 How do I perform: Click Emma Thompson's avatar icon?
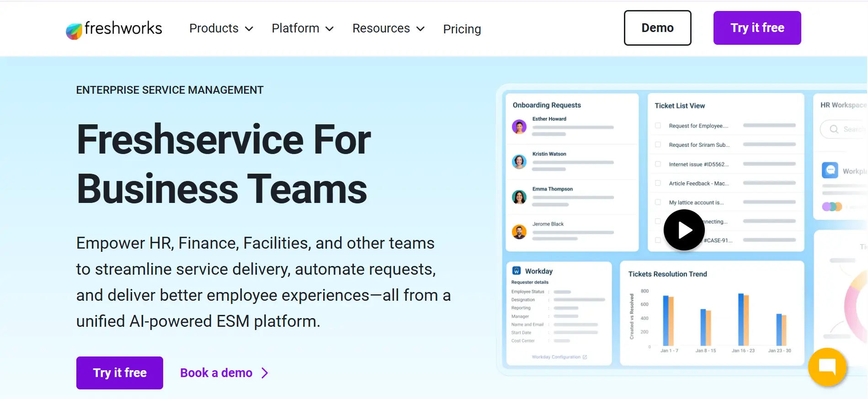coord(519,197)
